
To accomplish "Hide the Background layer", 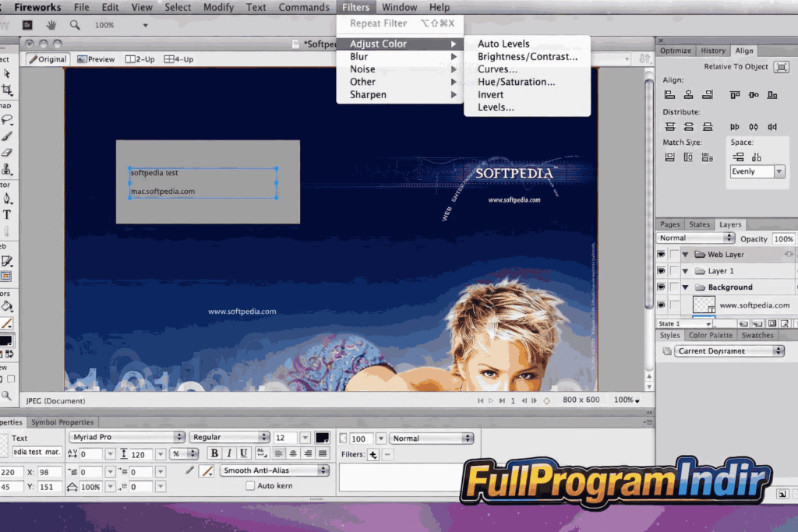I will click(662, 287).
